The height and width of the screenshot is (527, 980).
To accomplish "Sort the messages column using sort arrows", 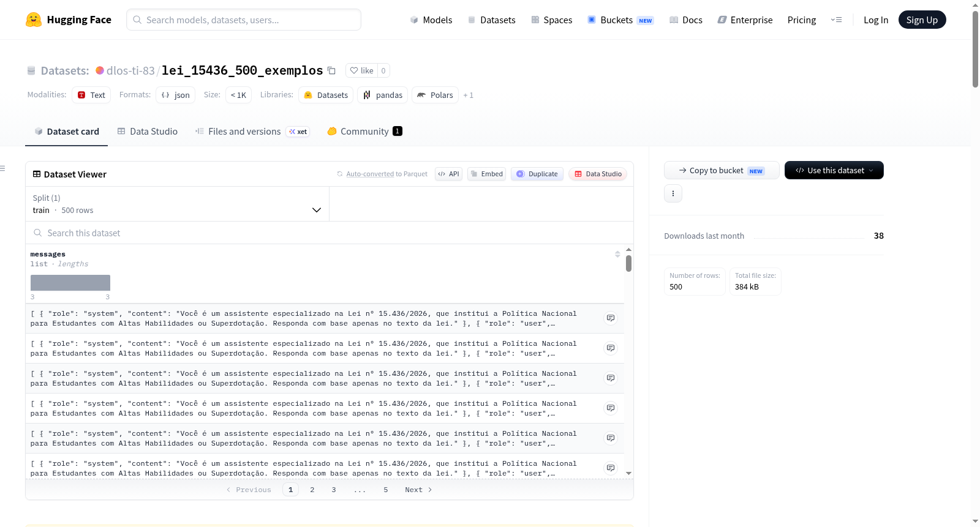I will pos(617,254).
